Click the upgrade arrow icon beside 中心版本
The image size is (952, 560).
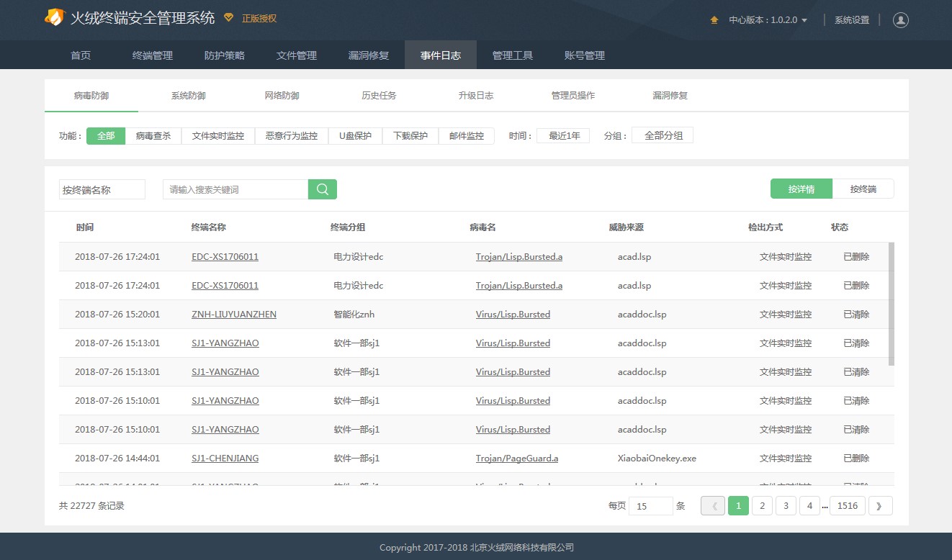[x=714, y=20]
